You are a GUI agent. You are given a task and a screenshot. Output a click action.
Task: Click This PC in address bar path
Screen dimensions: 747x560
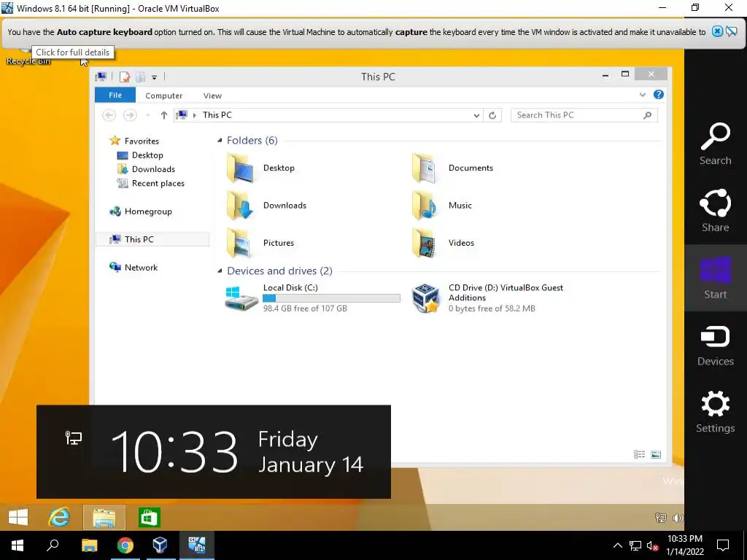point(217,115)
